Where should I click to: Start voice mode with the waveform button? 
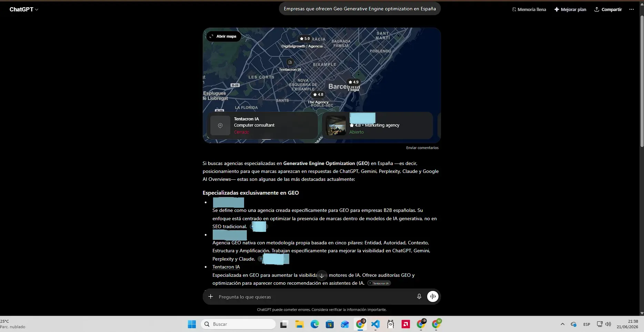click(433, 296)
